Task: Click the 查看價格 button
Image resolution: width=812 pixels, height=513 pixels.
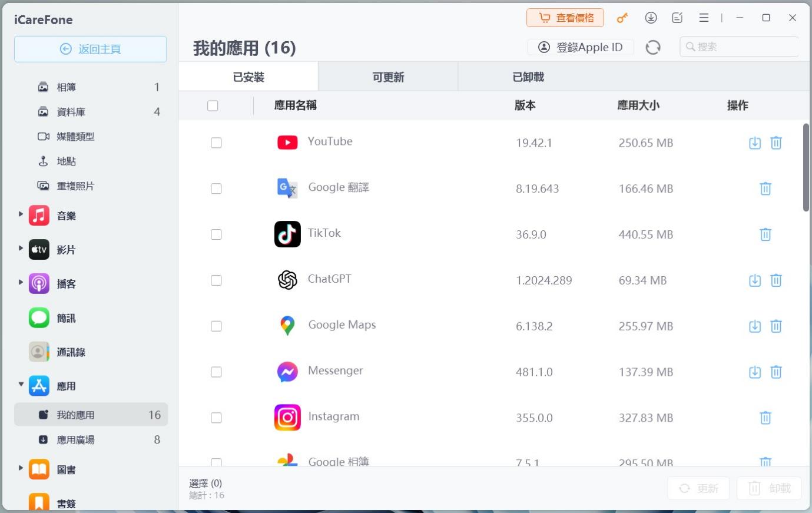Action: coord(565,18)
